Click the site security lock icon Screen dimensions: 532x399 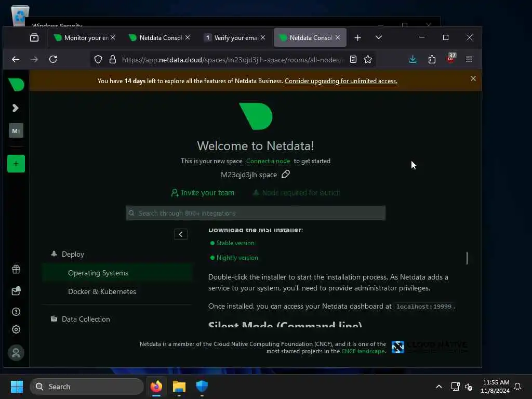(113, 60)
